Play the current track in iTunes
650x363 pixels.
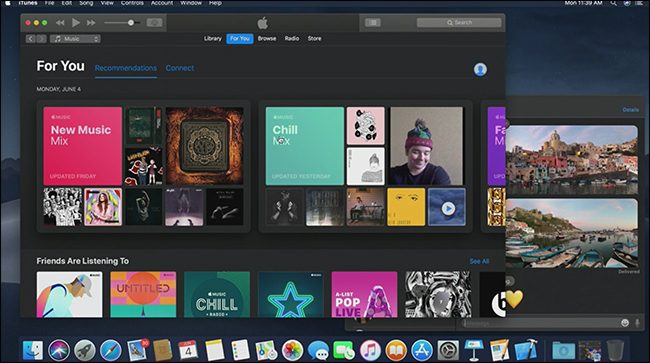[75, 22]
